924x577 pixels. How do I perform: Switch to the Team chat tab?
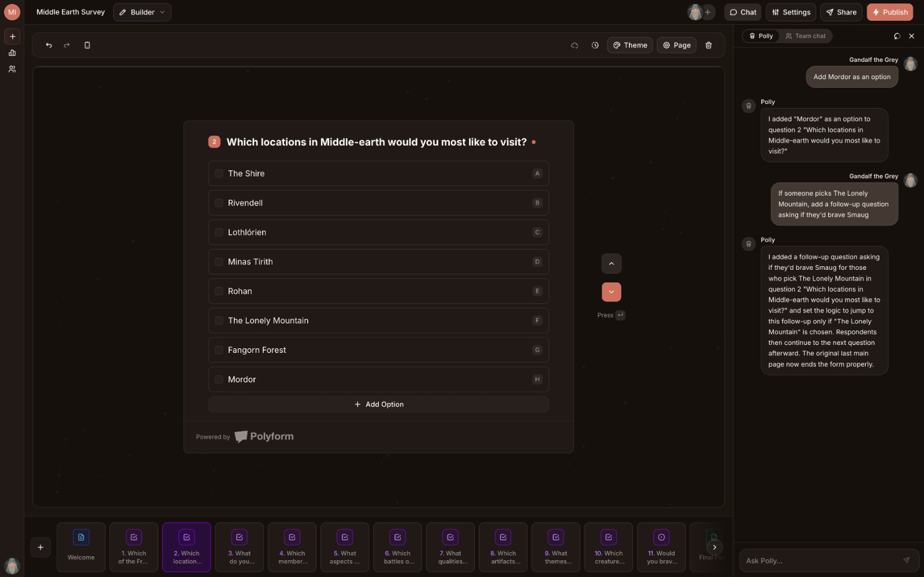(805, 36)
